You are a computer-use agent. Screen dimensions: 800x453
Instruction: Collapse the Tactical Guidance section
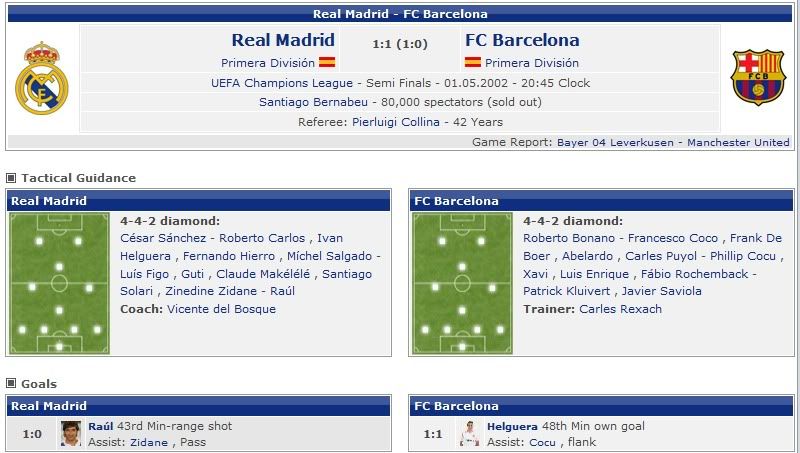tap(12, 178)
